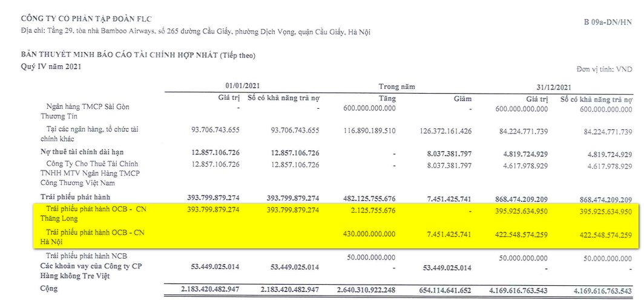Click the BẢN THUYẾT MINH BÁO CÁO title

pos(138,56)
